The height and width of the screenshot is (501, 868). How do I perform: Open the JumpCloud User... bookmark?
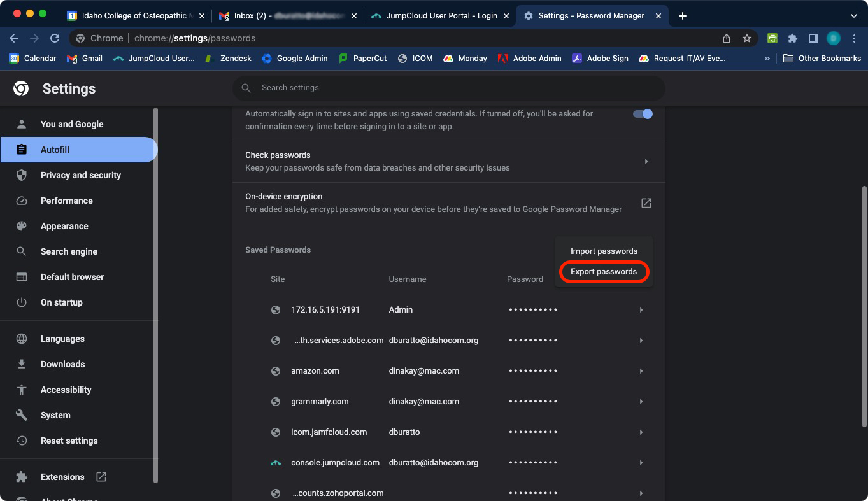(153, 58)
